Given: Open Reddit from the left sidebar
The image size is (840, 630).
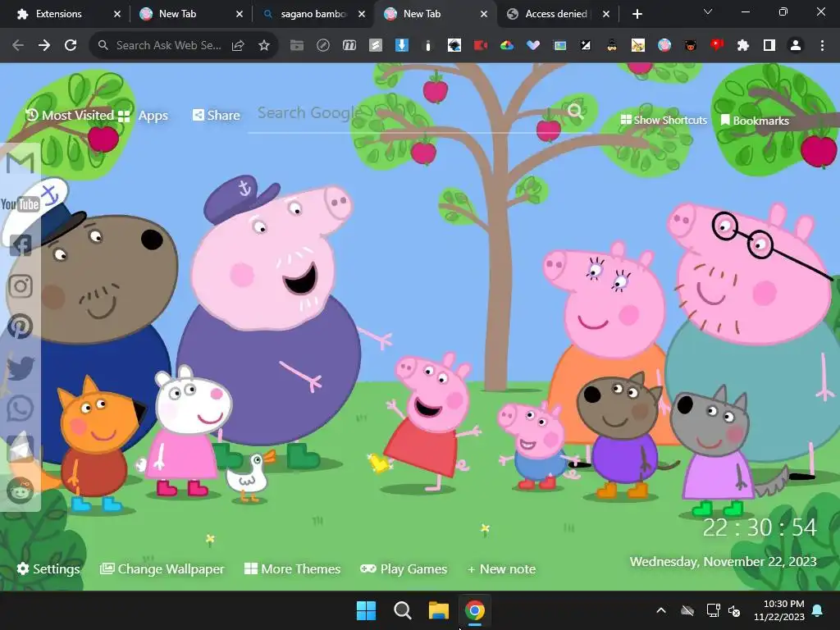Looking at the screenshot, I should click(x=21, y=490).
